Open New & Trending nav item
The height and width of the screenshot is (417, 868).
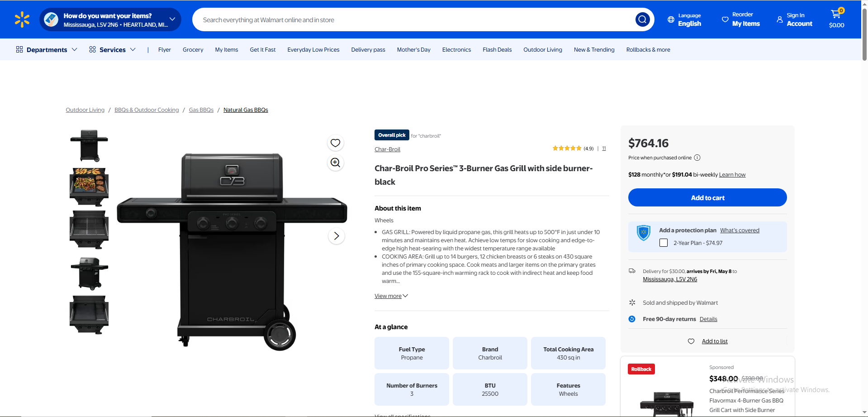[594, 50]
